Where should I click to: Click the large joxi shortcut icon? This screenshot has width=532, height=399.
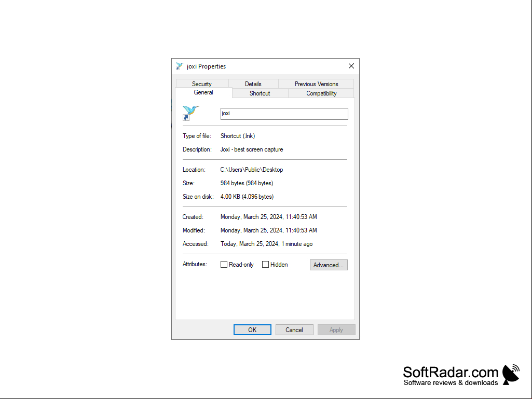[x=190, y=113]
